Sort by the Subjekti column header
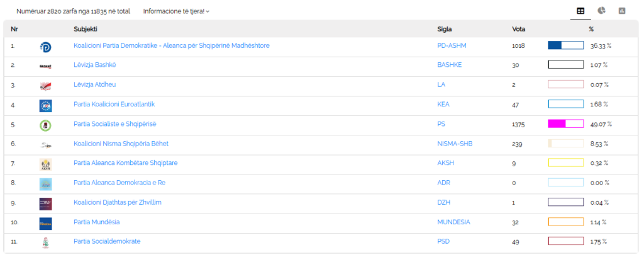Viewport: 644px width, 257px height. click(86, 29)
